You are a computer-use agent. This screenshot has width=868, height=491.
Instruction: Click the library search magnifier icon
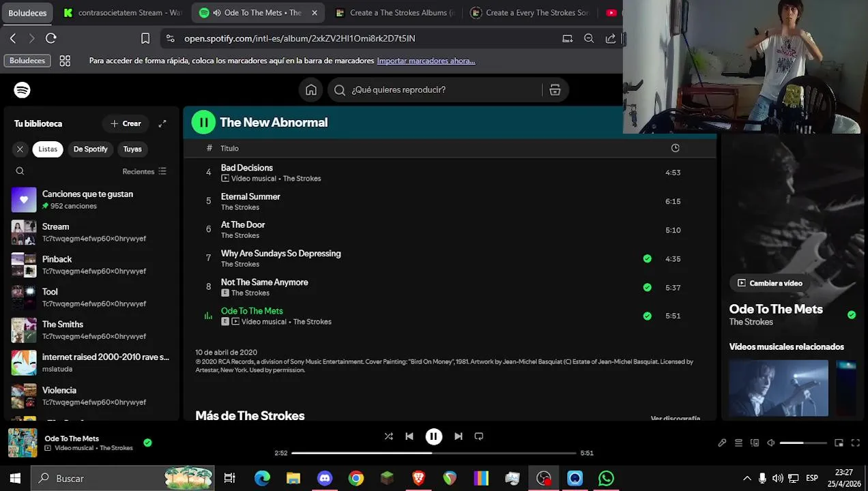(20, 171)
